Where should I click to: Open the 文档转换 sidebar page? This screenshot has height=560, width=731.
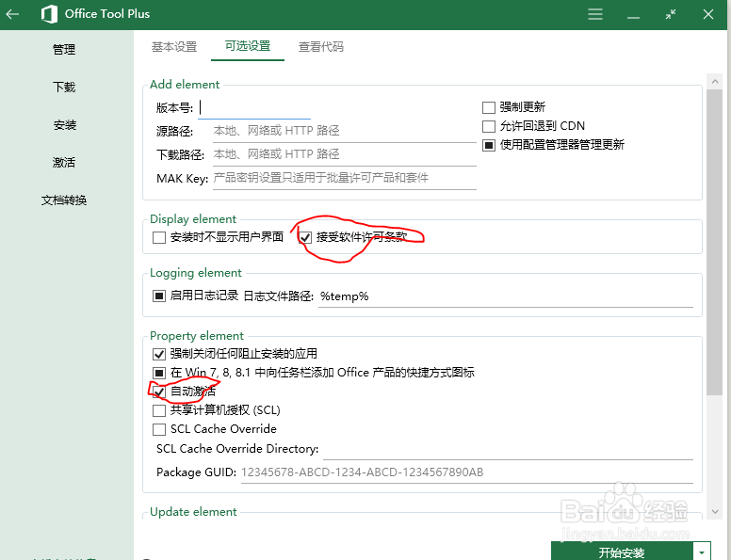coord(64,200)
